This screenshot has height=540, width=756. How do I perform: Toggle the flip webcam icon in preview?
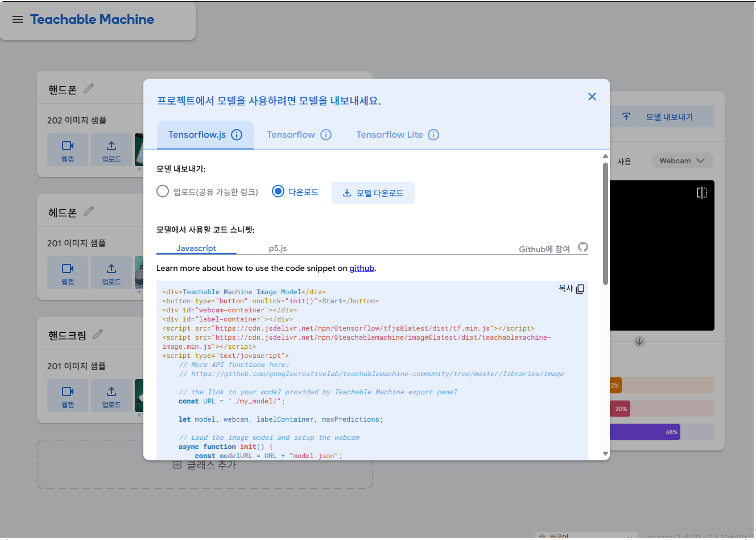702,193
